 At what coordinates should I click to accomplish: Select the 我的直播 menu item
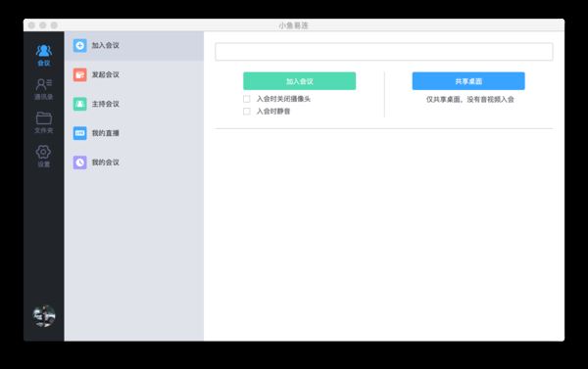tap(134, 133)
